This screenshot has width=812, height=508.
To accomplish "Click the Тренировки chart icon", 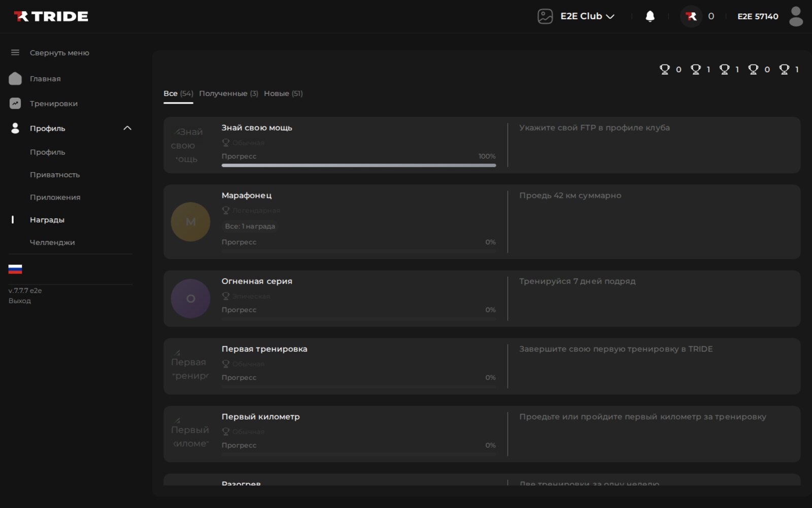I will pos(15,103).
